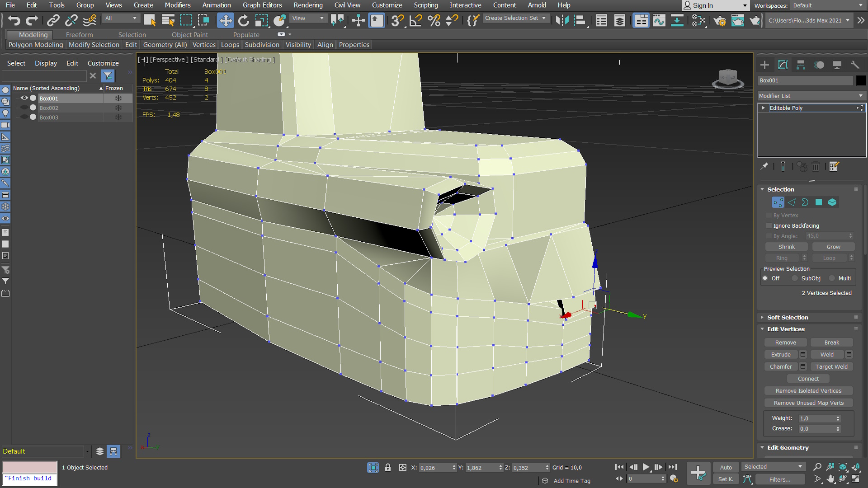Click the black object color swatch

coord(860,80)
